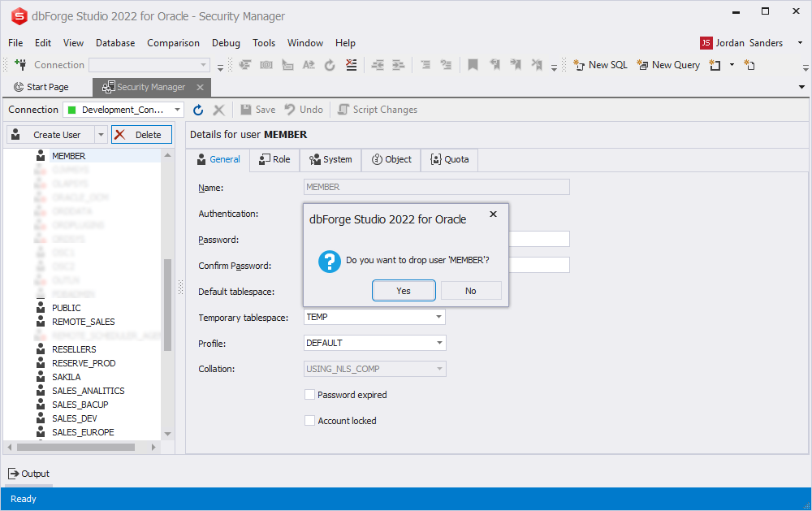Select the REMOTE_SALES user in the list
Screen dimensions: 812x511
coord(84,322)
